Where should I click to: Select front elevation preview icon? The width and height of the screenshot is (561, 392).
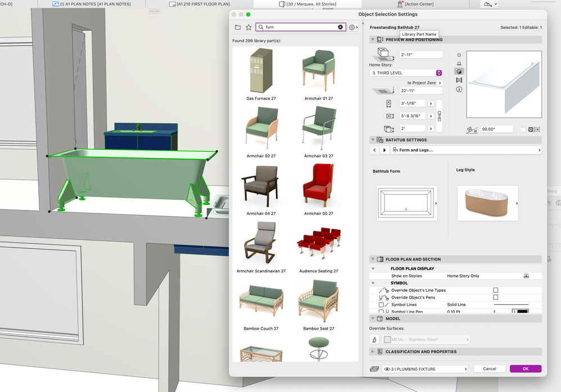(459, 63)
